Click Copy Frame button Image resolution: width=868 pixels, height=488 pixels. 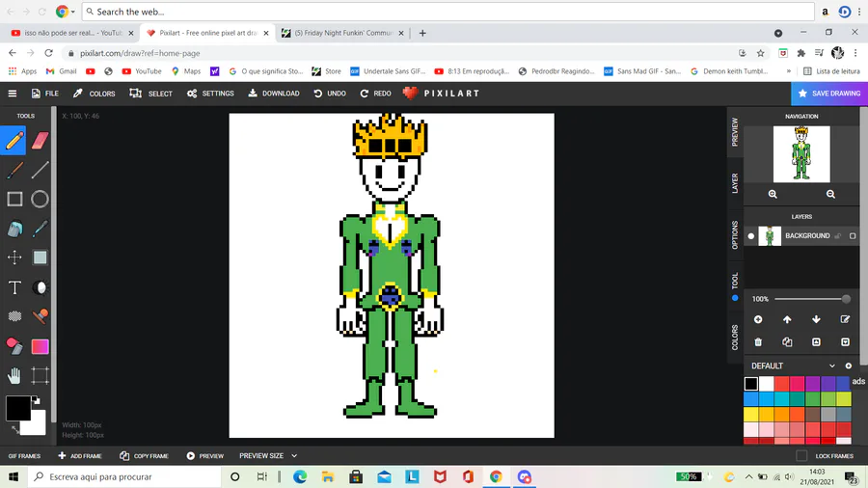coord(144,456)
